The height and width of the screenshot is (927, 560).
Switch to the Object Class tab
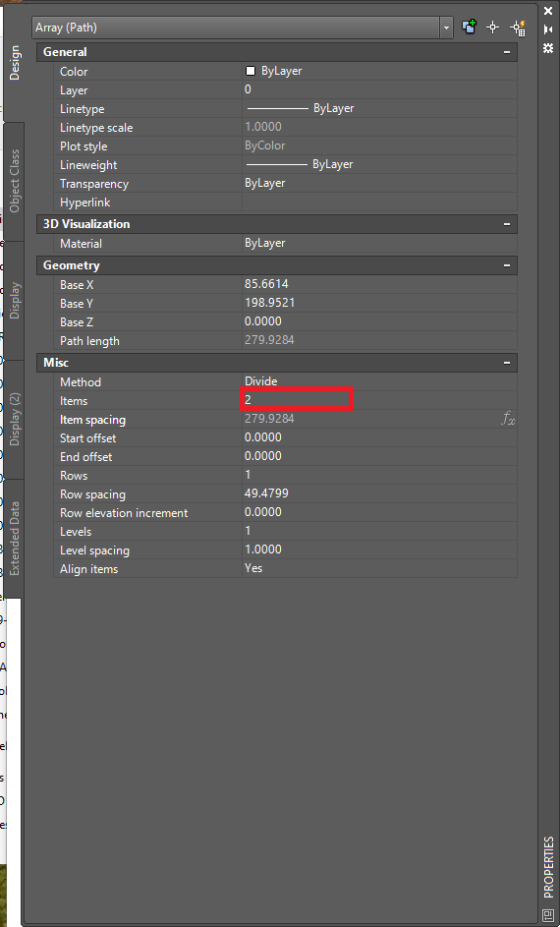14,181
